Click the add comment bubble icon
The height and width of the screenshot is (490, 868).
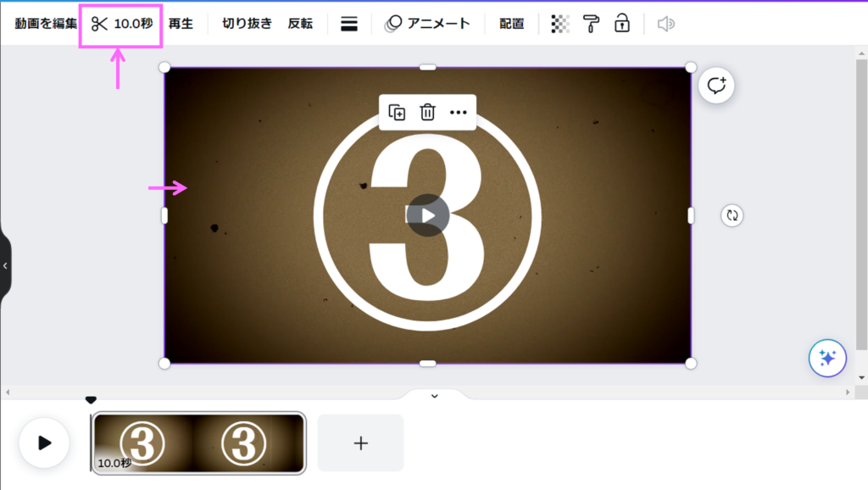[x=717, y=86]
